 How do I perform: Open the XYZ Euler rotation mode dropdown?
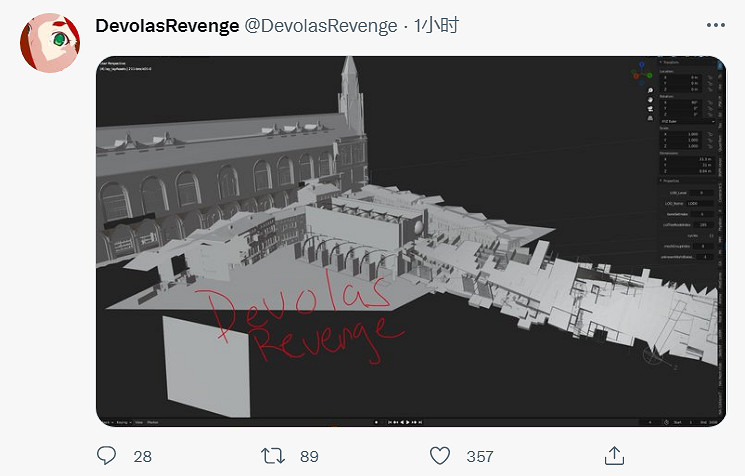pos(688,122)
